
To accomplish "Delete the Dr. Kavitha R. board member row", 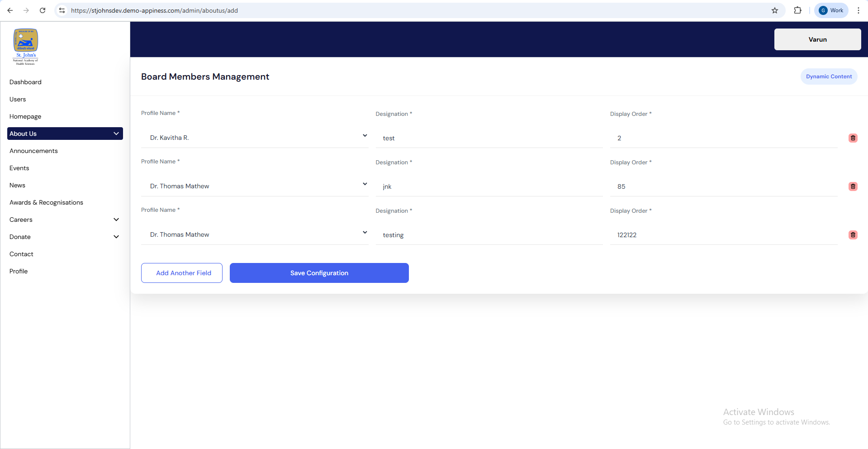I will click(853, 138).
